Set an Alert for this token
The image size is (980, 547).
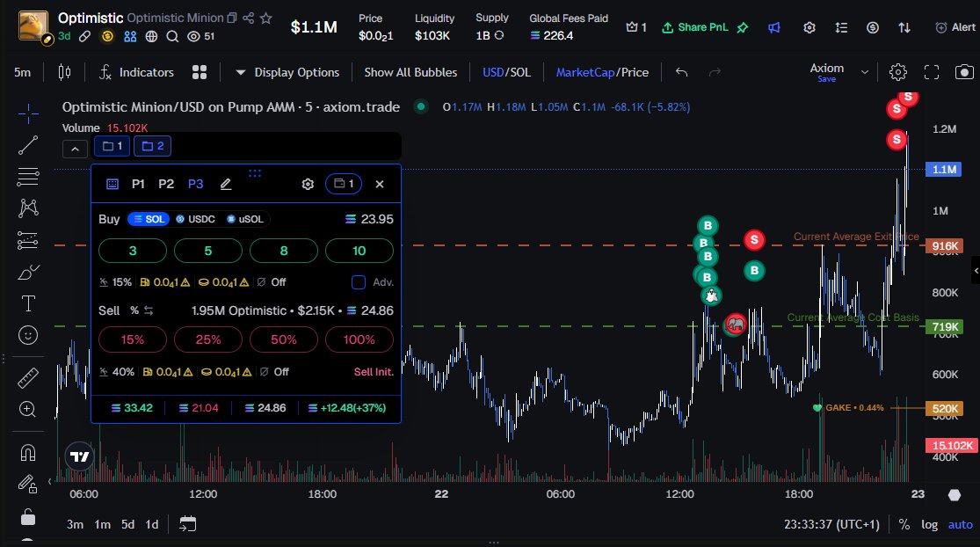tap(955, 27)
